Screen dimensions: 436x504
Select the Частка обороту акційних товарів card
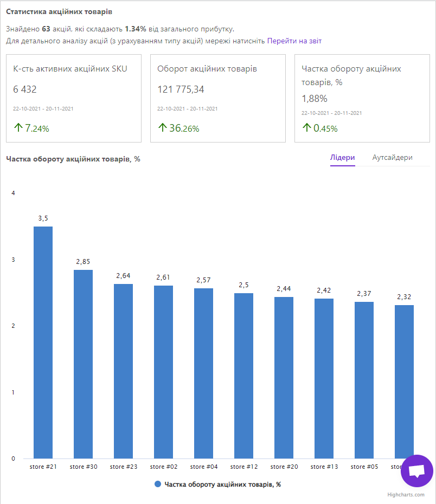coord(362,98)
